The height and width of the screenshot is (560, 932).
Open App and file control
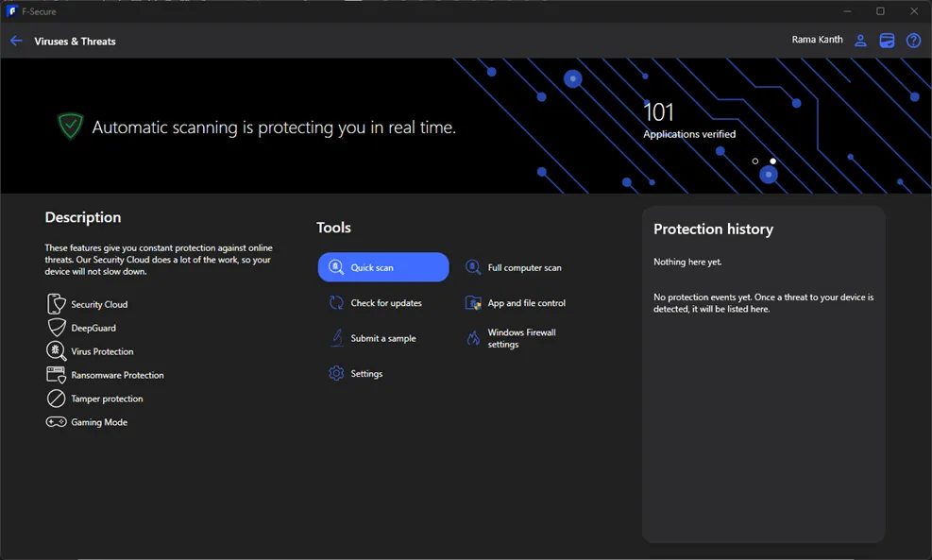526,303
